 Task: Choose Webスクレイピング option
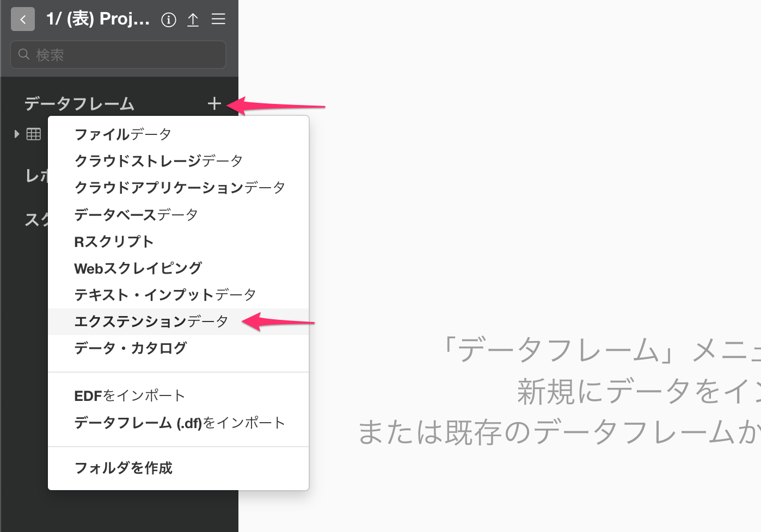(178, 268)
